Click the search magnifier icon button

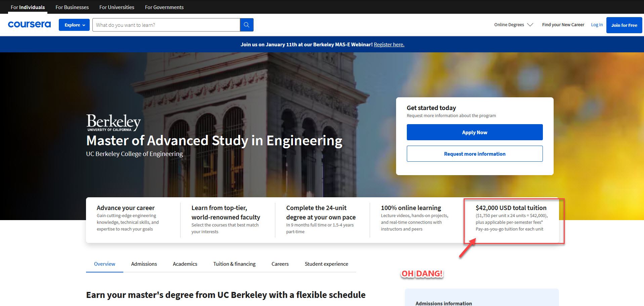click(247, 25)
